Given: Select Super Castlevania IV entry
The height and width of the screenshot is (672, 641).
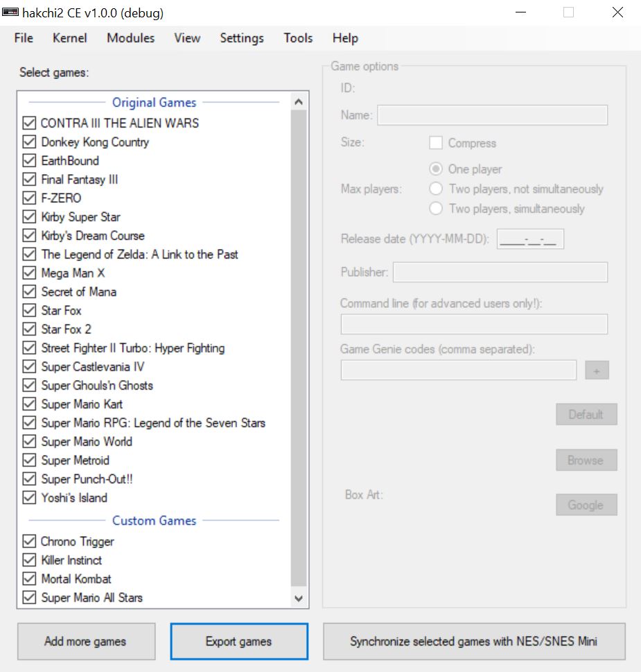Looking at the screenshot, I should coord(93,367).
